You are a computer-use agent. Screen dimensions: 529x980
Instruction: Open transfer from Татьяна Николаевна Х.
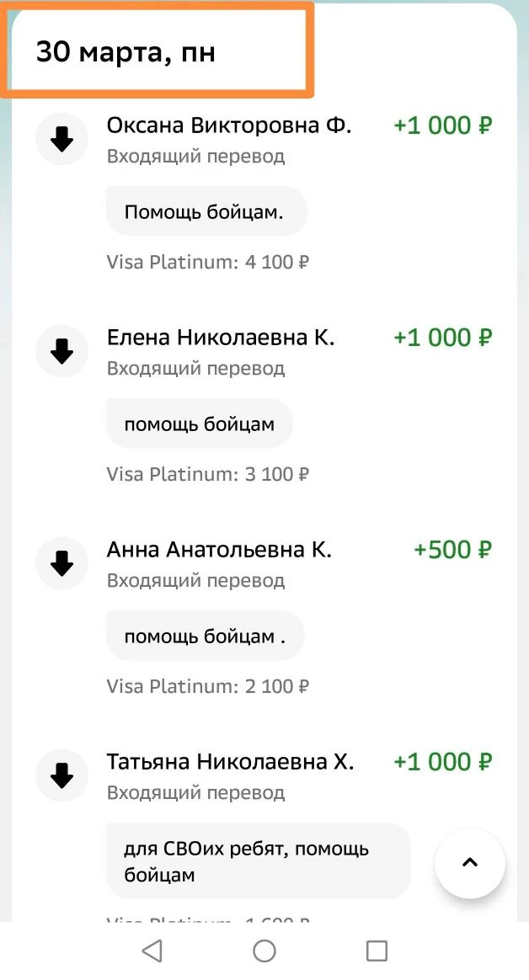230,763
